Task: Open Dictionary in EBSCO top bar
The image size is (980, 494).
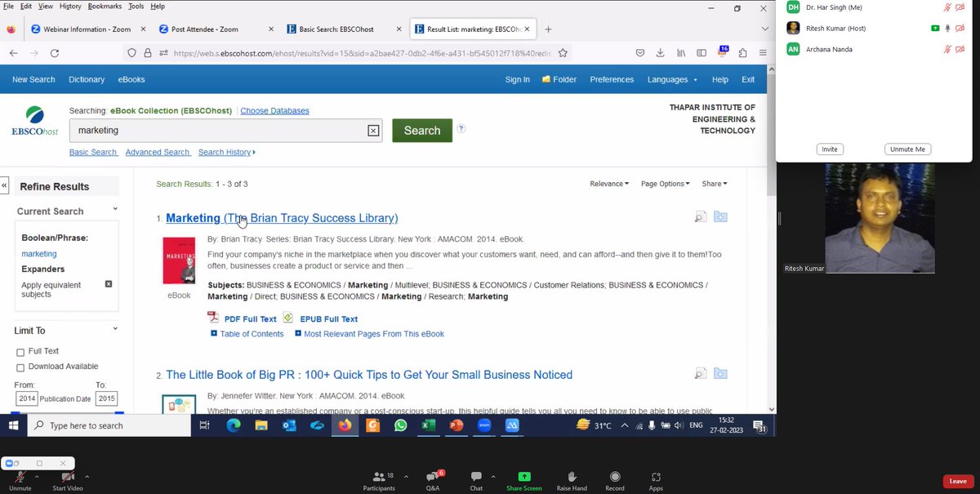Action: (87, 80)
